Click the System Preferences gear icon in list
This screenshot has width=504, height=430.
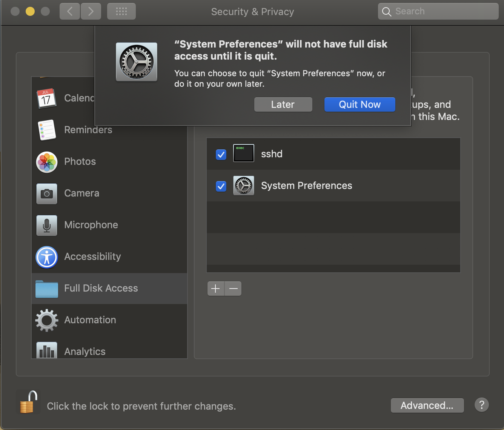pyautogui.click(x=244, y=185)
